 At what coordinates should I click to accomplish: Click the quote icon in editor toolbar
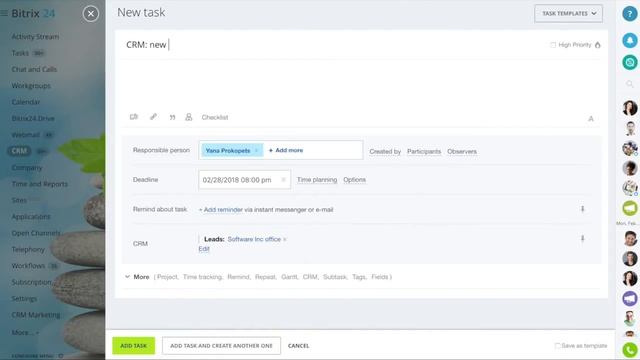172,118
